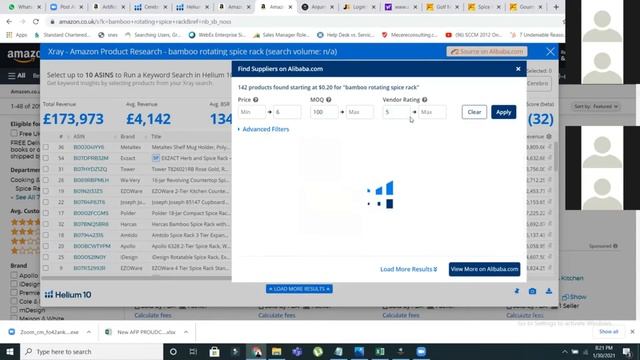
Task: Download Xray results with export icon
Action: pyautogui.click(x=549, y=291)
